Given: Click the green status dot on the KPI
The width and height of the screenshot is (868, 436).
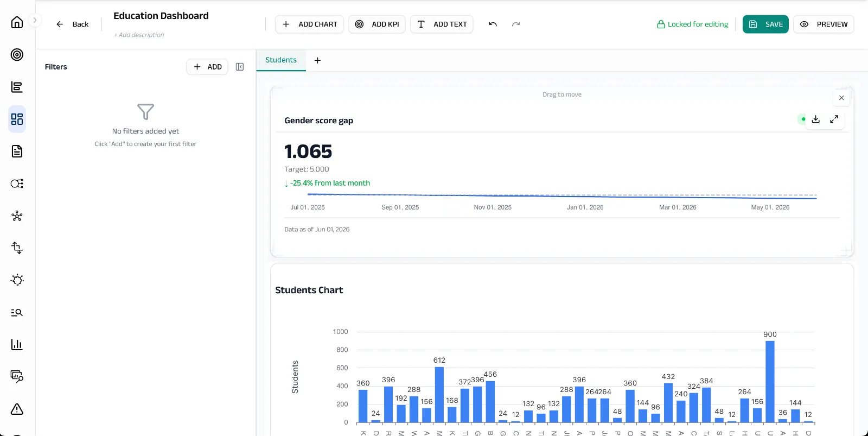Looking at the screenshot, I should [x=803, y=119].
